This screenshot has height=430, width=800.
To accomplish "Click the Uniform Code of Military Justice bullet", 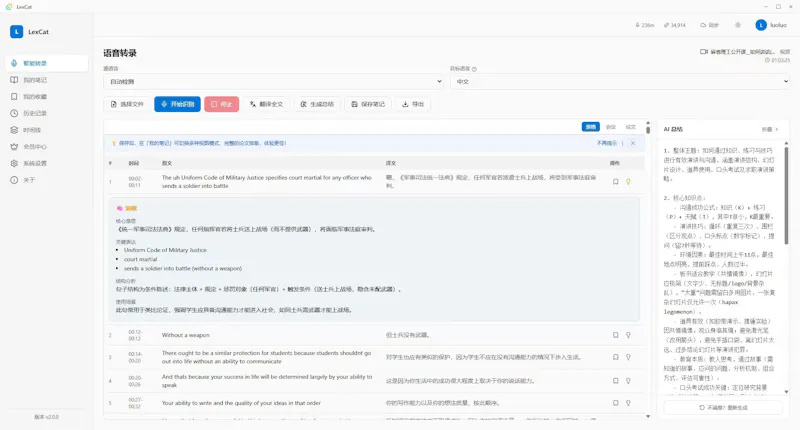I will [x=165, y=250].
